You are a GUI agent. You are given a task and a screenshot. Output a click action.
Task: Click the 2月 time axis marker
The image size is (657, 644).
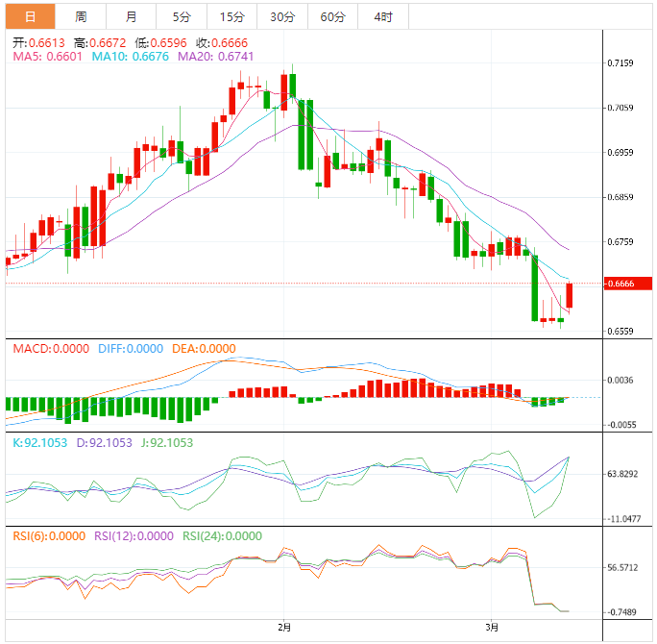pyautogui.click(x=283, y=628)
